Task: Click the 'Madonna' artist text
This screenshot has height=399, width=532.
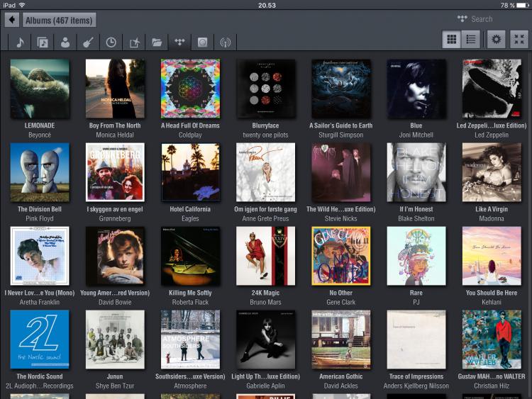Action: point(492,219)
